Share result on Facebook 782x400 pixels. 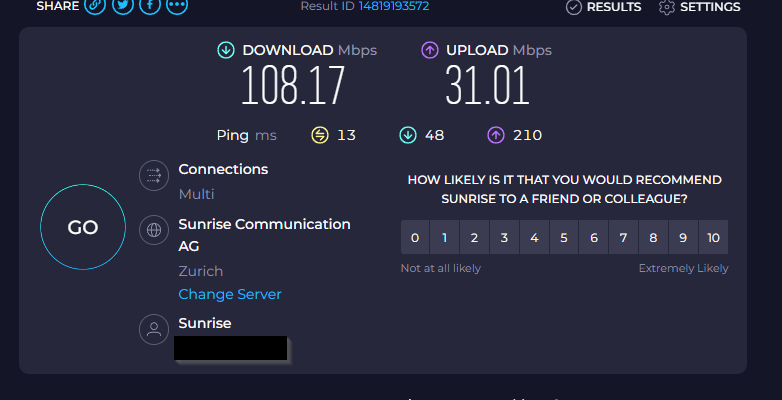tap(150, 5)
